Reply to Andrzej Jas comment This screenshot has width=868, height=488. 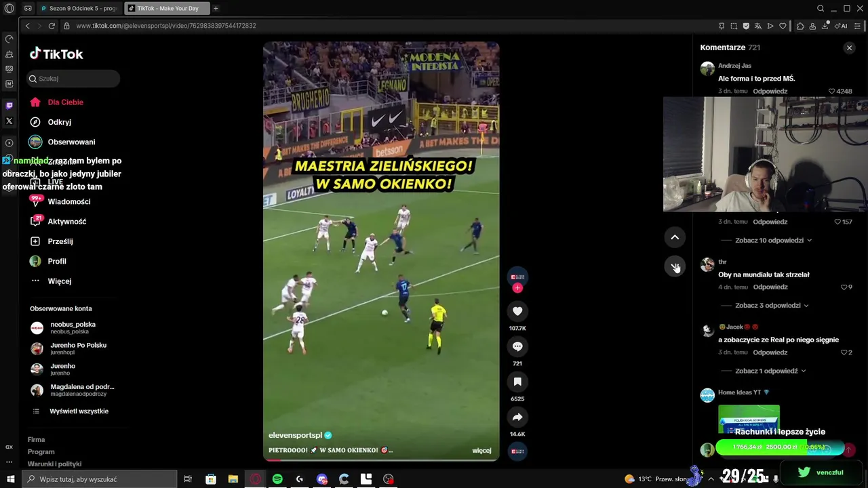point(770,91)
